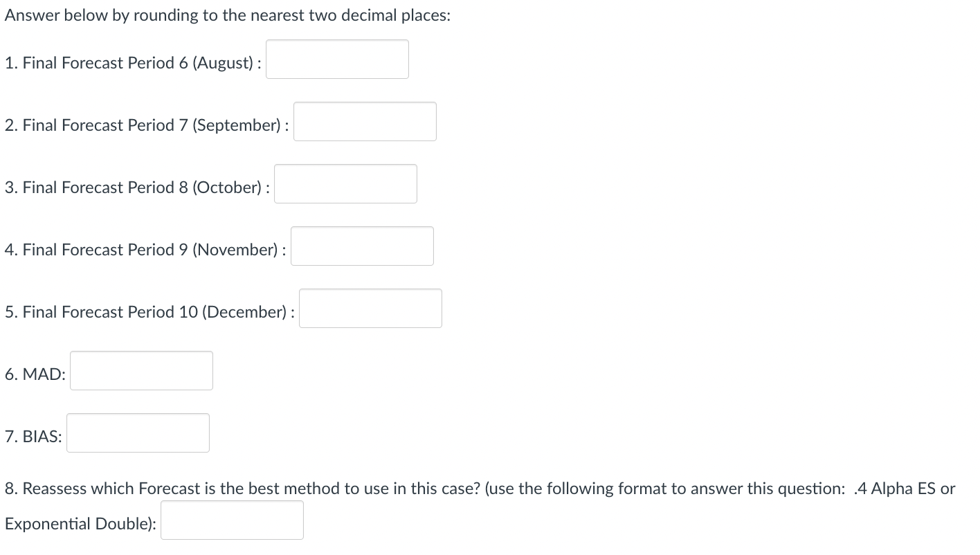Click the Final Forecast Period 10 input field

point(370,308)
